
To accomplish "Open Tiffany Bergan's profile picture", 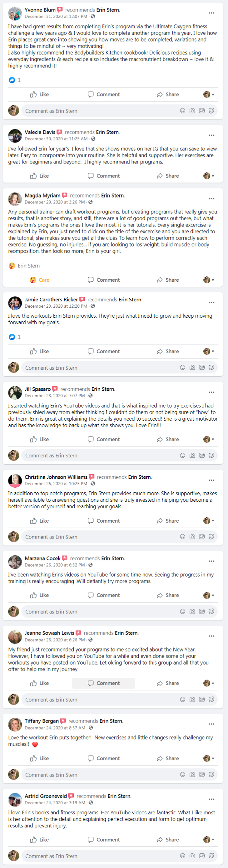I will pyautogui.click(x=15, y=724).
